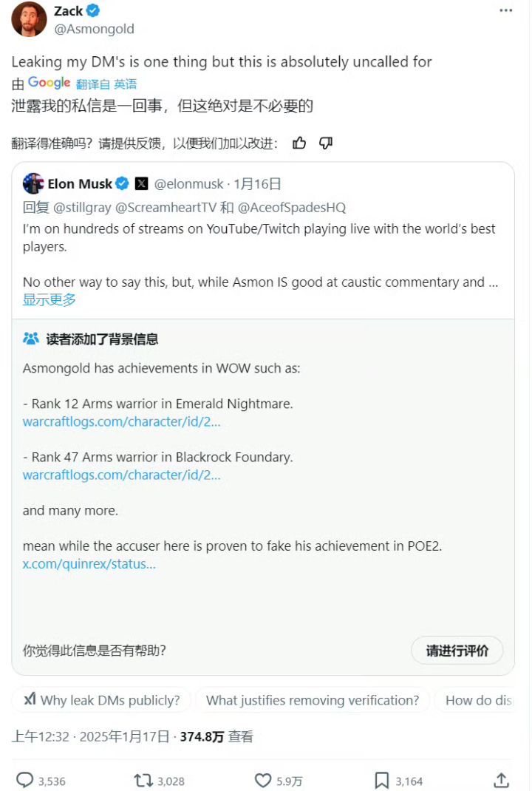Viewport: 532px width, 791px height.
Task: Click the @Asmongold handle
Action: click(x=94, y=30)
